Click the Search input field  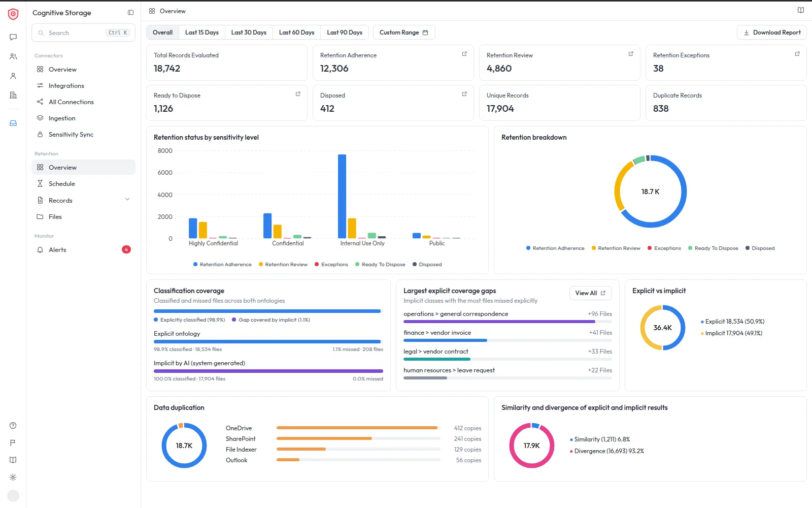(83, 33)
